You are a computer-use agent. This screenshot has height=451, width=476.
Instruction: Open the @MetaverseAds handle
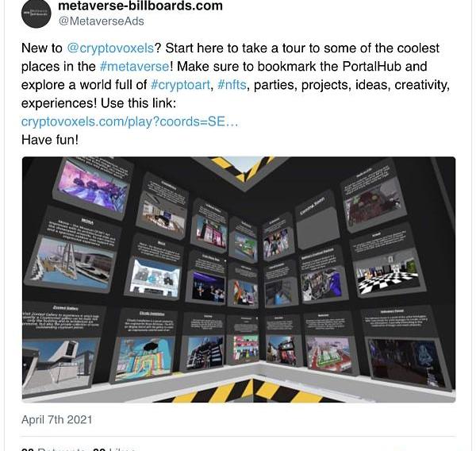point(101,21)
